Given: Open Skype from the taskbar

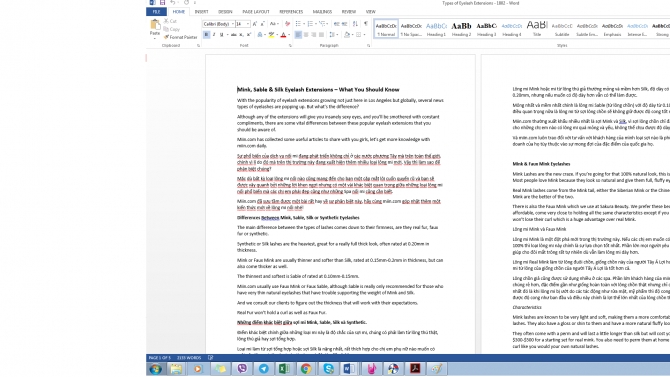Looking at the screenshot, I should coord(328,368).
